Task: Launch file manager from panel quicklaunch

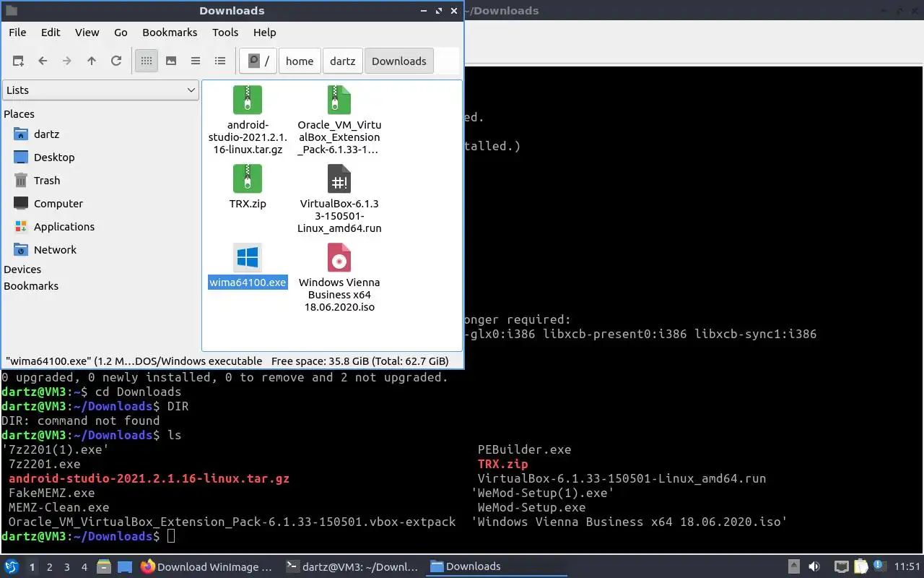Action: [x=104, y=567]
